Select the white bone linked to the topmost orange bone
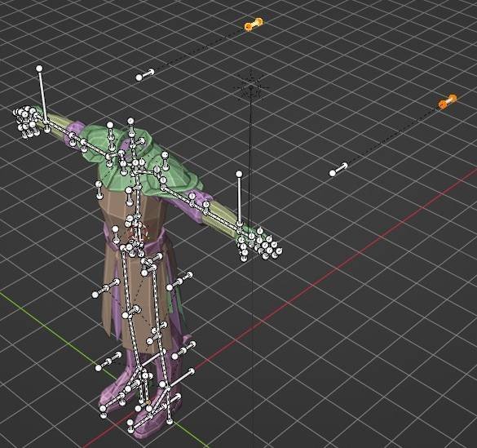 click(145, 75)
